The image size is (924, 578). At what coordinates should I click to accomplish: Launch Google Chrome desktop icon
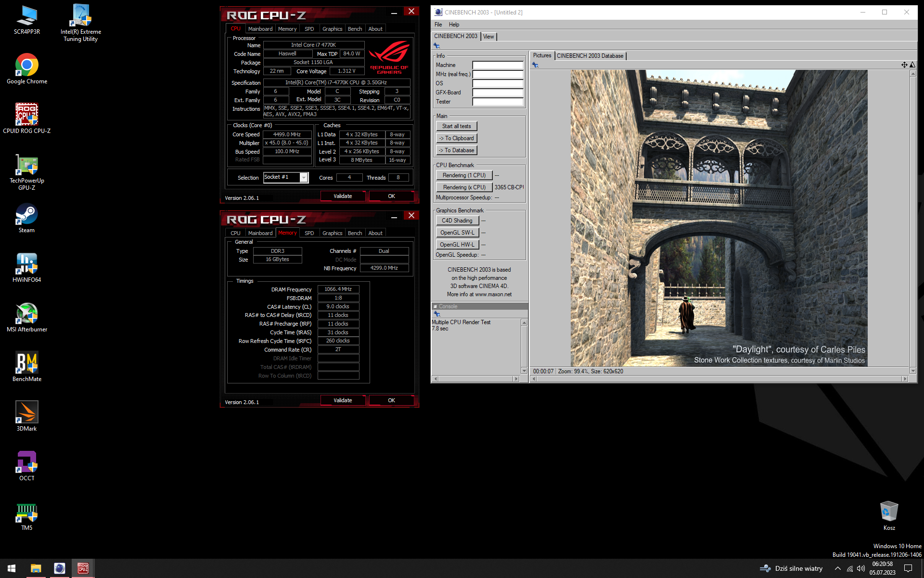[27, 69]
